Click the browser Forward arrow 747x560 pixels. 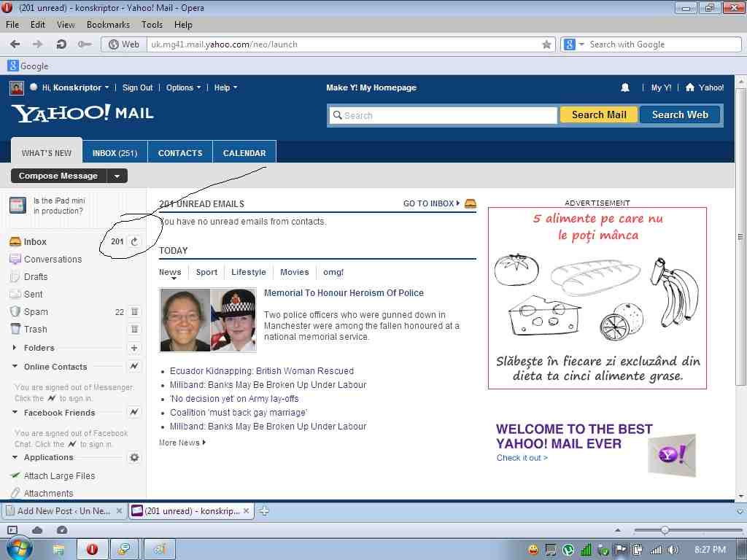pyautogui.click(x=37, y=44)
